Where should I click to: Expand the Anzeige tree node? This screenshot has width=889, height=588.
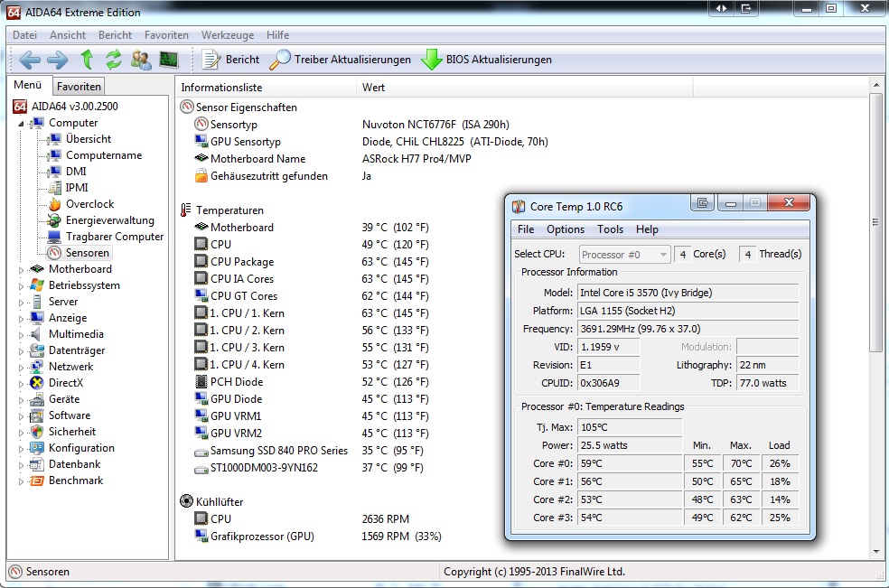click(x=21, y=319)
